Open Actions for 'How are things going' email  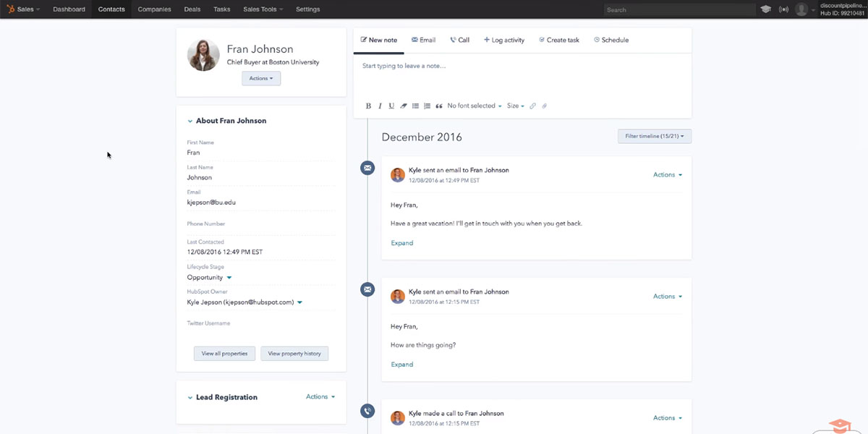pyautogui.click(x=668, y=296)
